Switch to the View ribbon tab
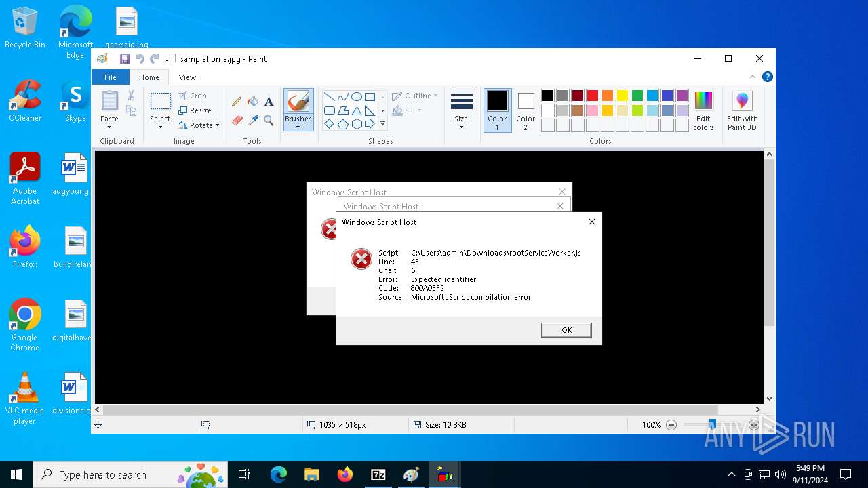Image resolution: width=868 pixels, height=488 pixels. tap(187, 77)
